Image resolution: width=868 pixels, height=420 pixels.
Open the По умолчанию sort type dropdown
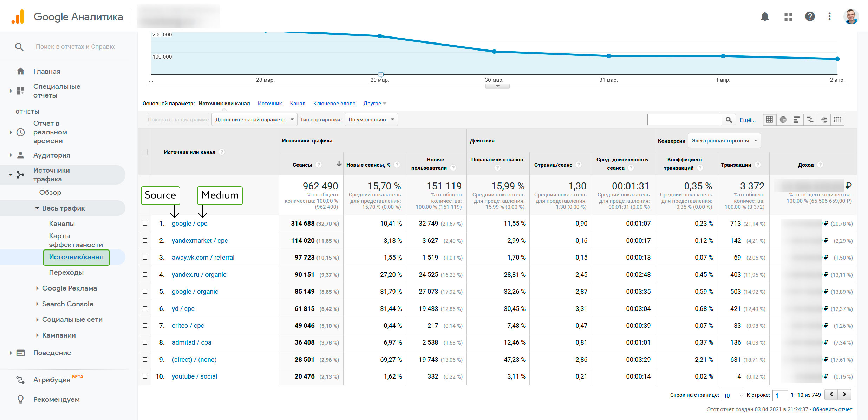(x=371, y=120)
